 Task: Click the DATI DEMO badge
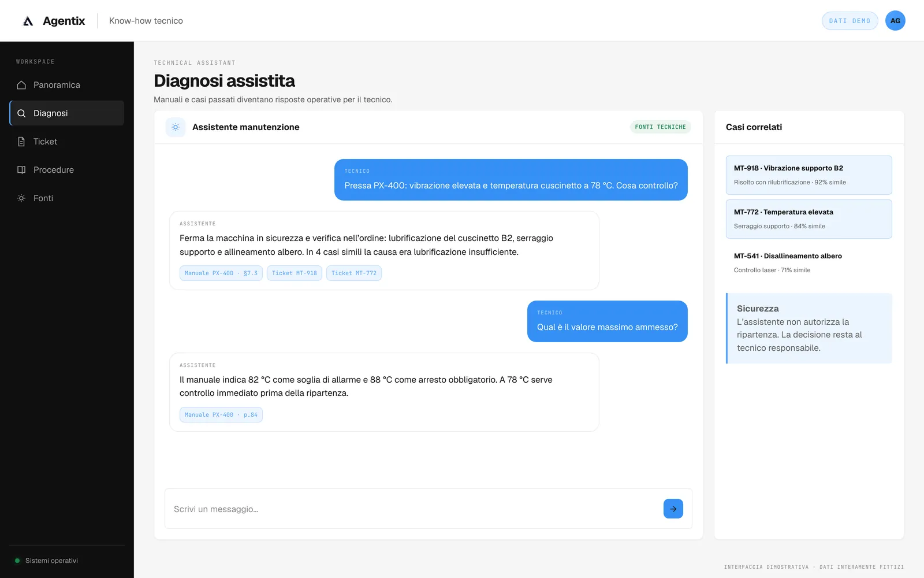850,21
